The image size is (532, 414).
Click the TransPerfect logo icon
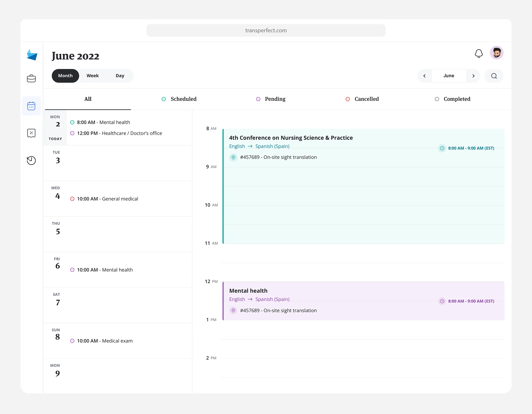32,55
